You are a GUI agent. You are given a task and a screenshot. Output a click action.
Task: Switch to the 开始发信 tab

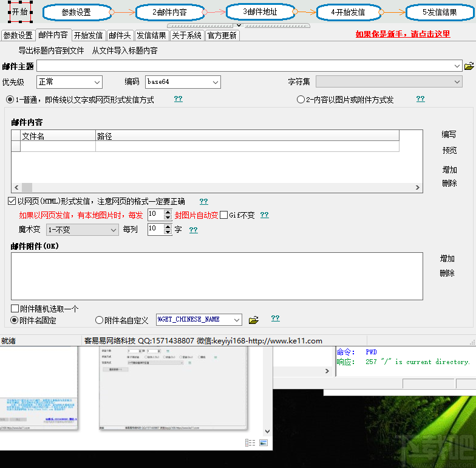pos(89,35)
